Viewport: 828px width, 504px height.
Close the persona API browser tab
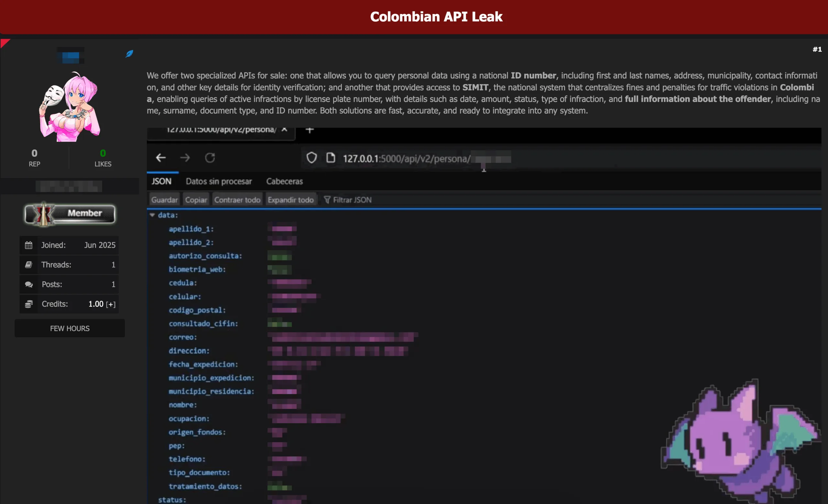pyautogui.click(x=284, y=129)
